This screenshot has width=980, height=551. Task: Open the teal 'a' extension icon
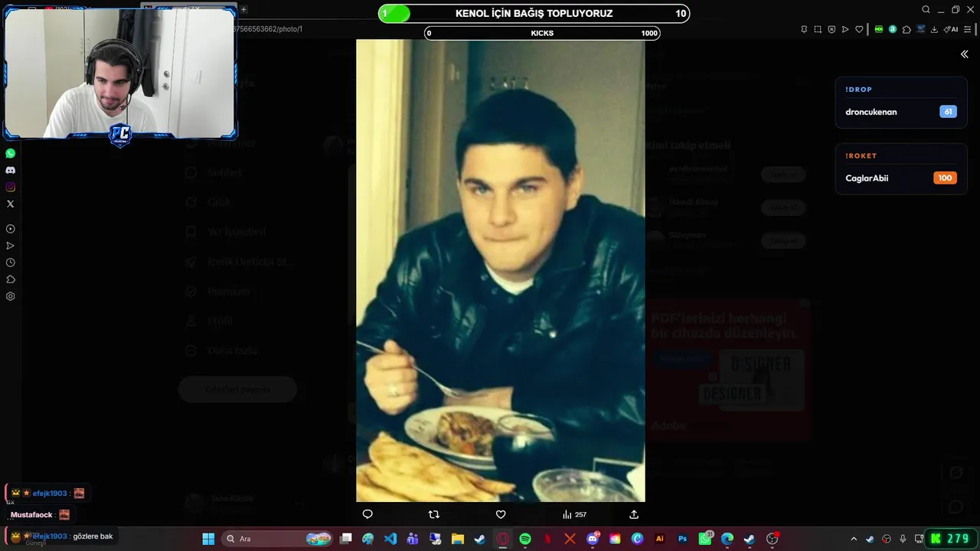coord(893,29)
